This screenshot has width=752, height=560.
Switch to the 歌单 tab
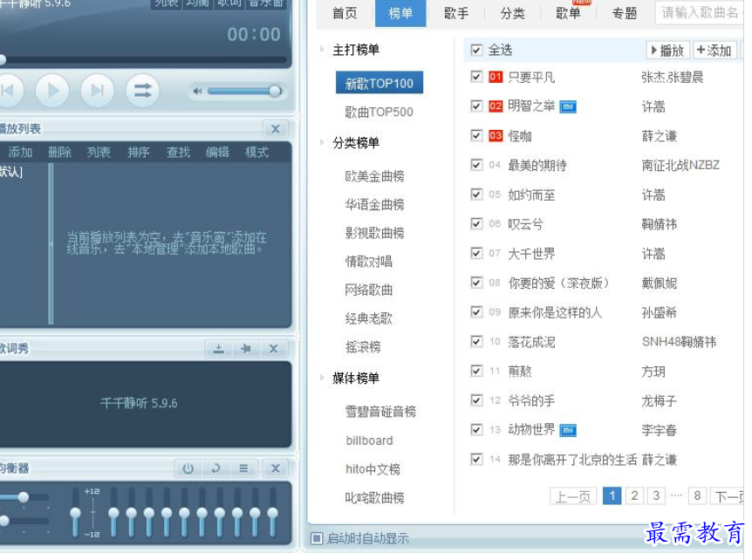click(568, 13)
